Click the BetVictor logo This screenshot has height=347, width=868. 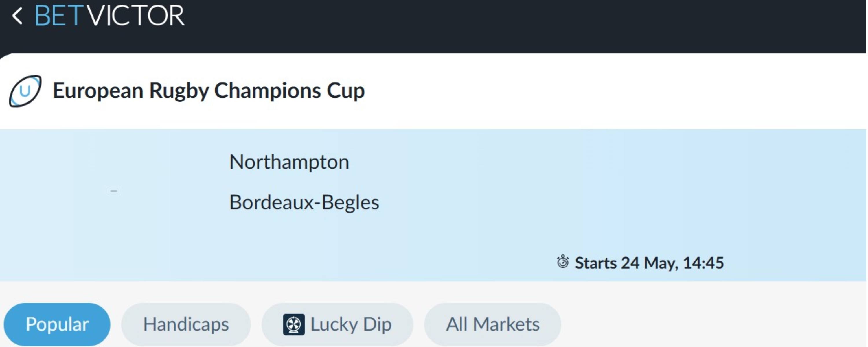tap(109, 16)
